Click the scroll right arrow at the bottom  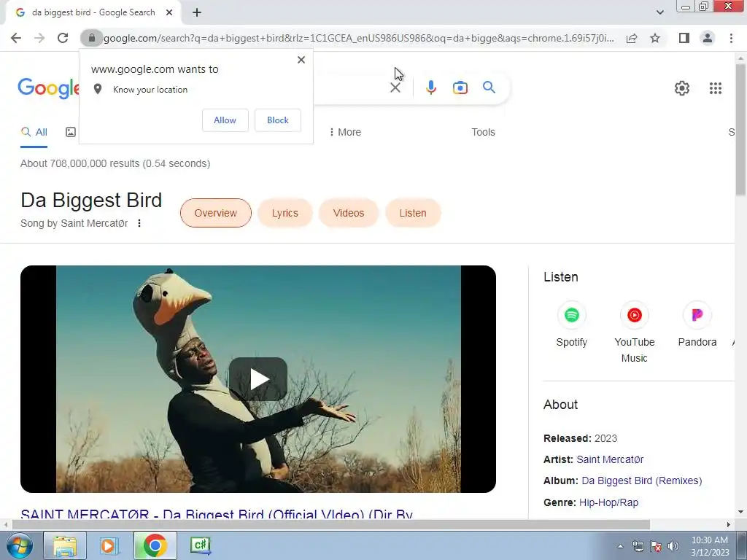tap(729, 524)
